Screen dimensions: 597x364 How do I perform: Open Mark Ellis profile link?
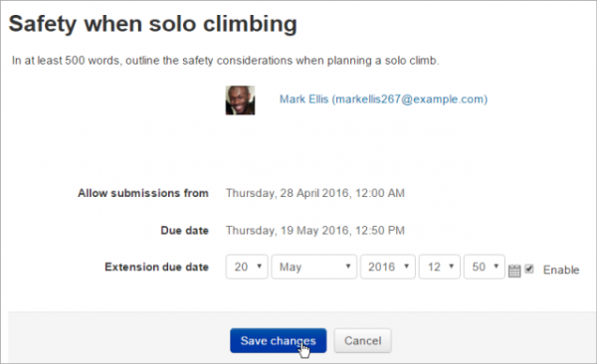pyautogui.click(x=383, y=99)
